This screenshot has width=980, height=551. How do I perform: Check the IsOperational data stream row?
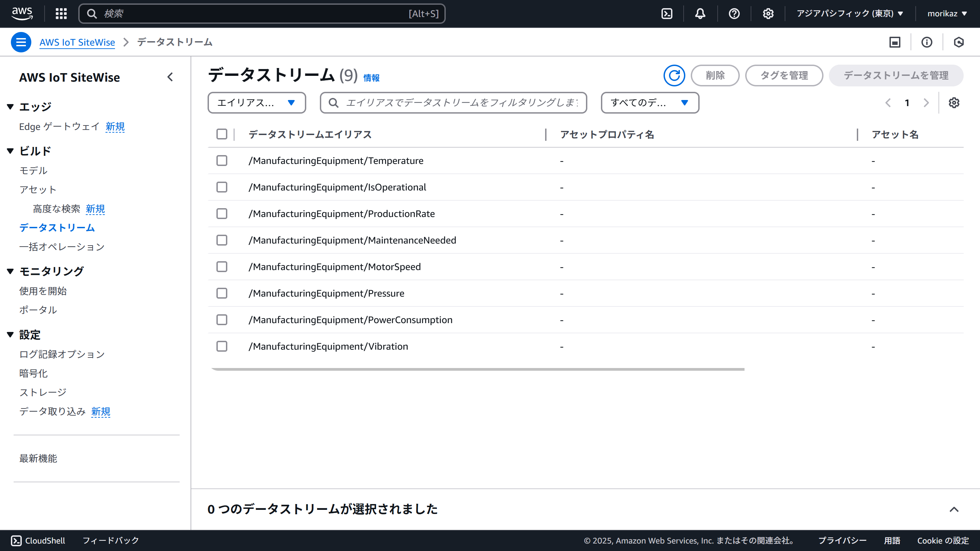click(x=222, y=187)
